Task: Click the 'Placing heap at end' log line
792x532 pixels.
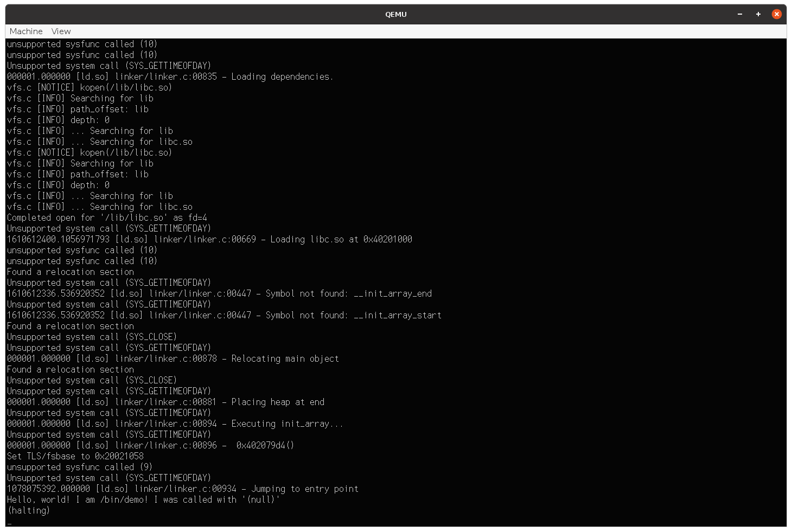Action: click(x=165, y=402)
